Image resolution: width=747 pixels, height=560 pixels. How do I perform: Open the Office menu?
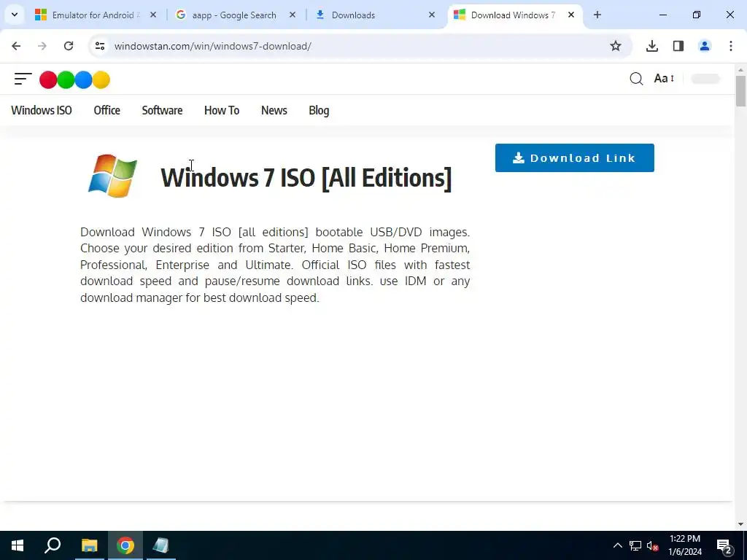(107, 111)
